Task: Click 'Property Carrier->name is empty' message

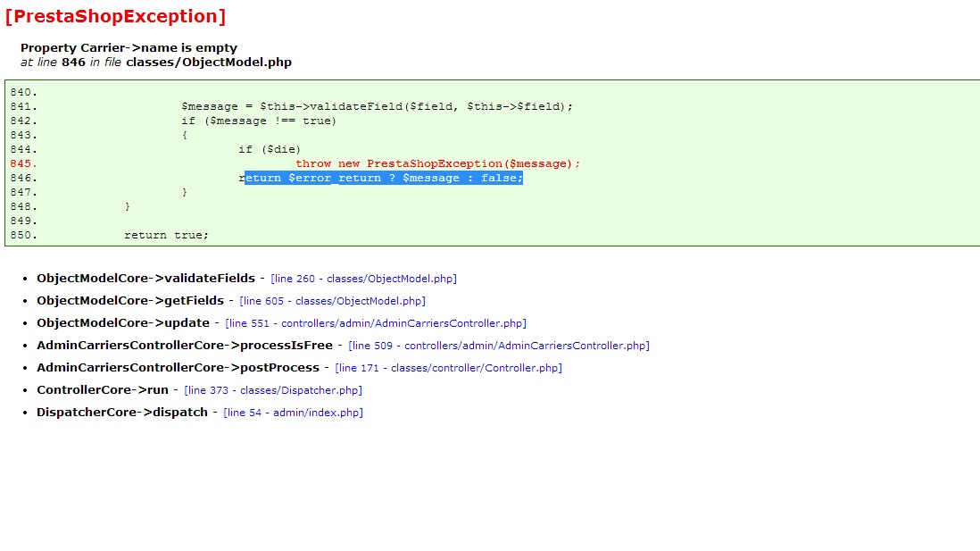Action: click(129, 48)
